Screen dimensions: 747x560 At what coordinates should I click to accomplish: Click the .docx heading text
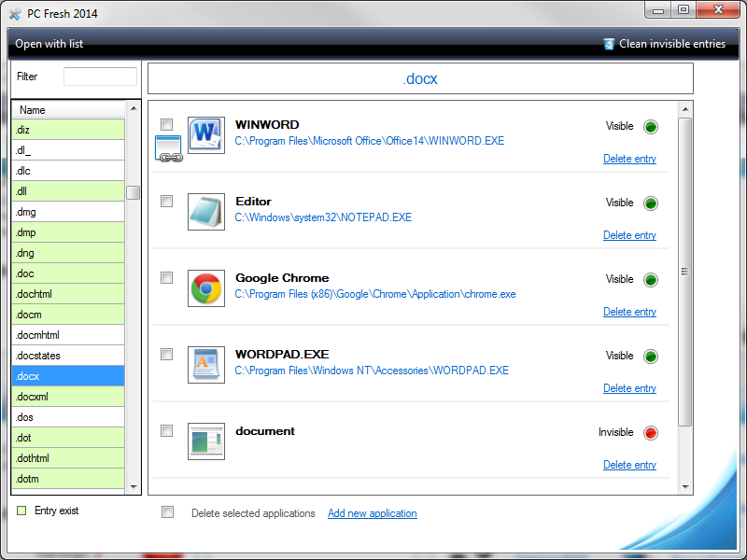click(419, 78)
